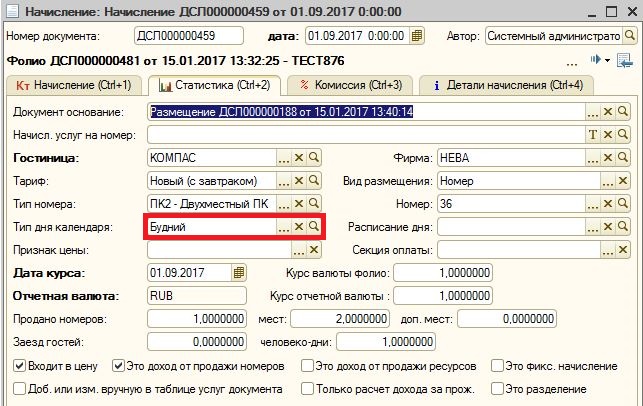Open selection list for Тип номера
Screen dimensions: 643x406
284,203
